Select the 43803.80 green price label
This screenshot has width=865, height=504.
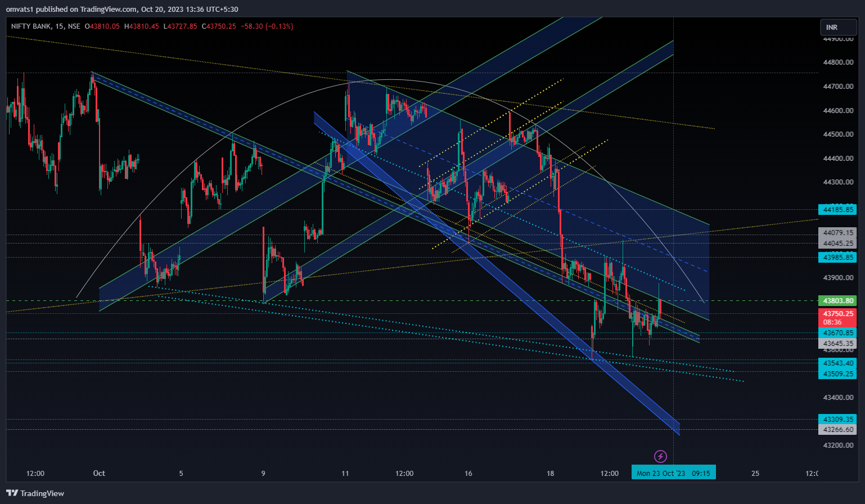coord(837,301)
